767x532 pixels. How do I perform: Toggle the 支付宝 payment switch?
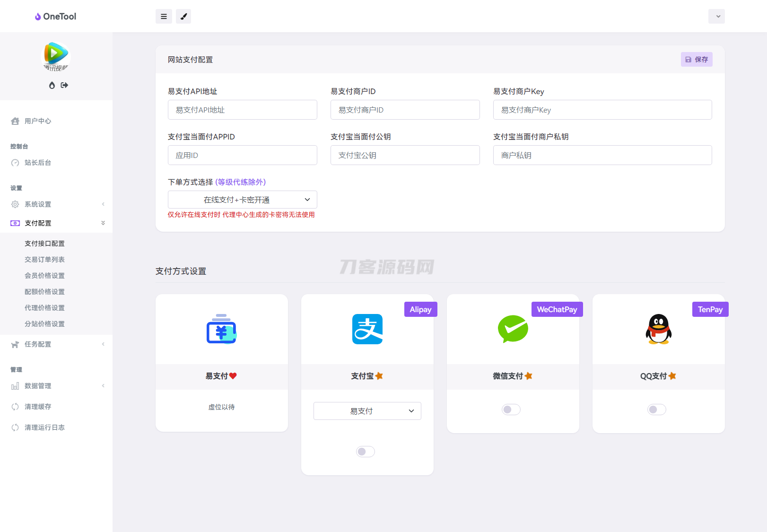pyautogui.click(x=365, y=452)
